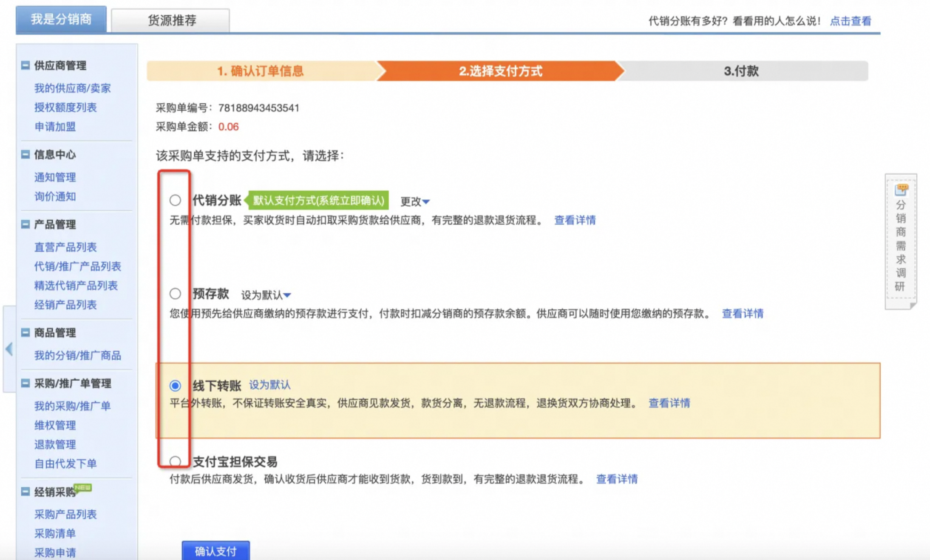Click the order amount 0.06
This screenshot has width=930, height=560.
pyautogui.click(x=228, y=127)
